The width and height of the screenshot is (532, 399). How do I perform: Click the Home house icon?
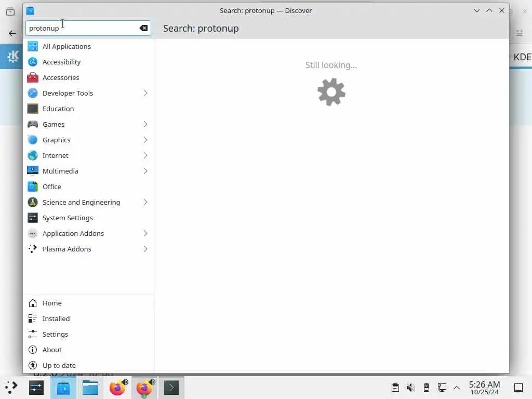tap(33, 303)
